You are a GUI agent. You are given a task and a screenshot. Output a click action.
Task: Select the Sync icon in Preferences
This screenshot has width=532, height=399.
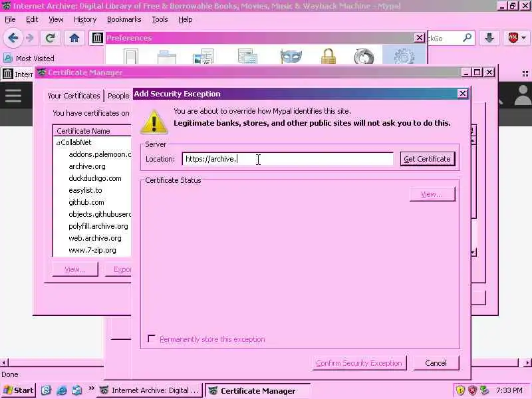[x=364, y=57]
